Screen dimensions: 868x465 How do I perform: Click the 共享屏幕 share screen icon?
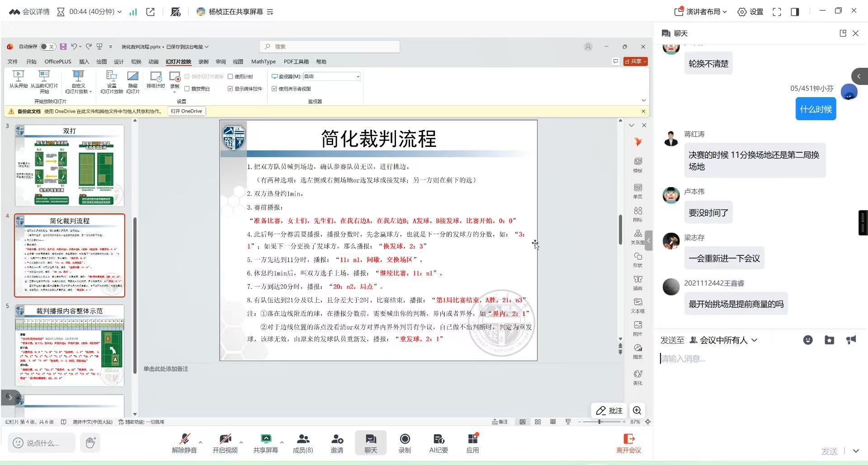[265, 439]
